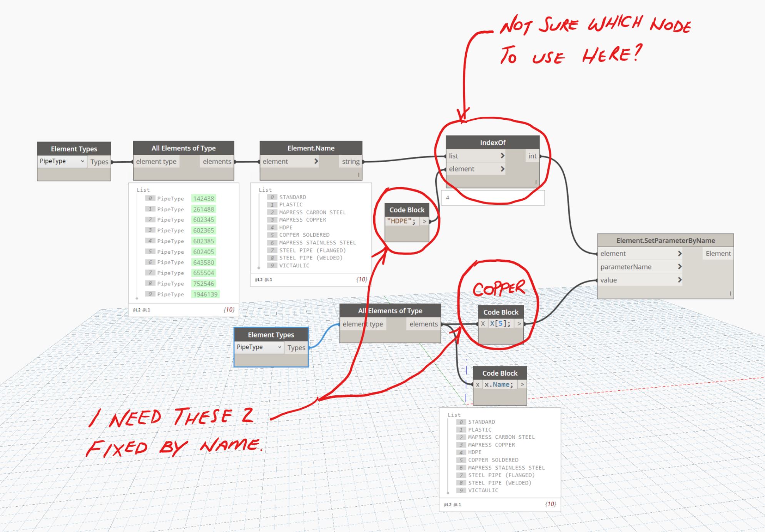Click the IndexOf result value 4
The width and height of the screenshot is (765, 532).
pos(448,197)
